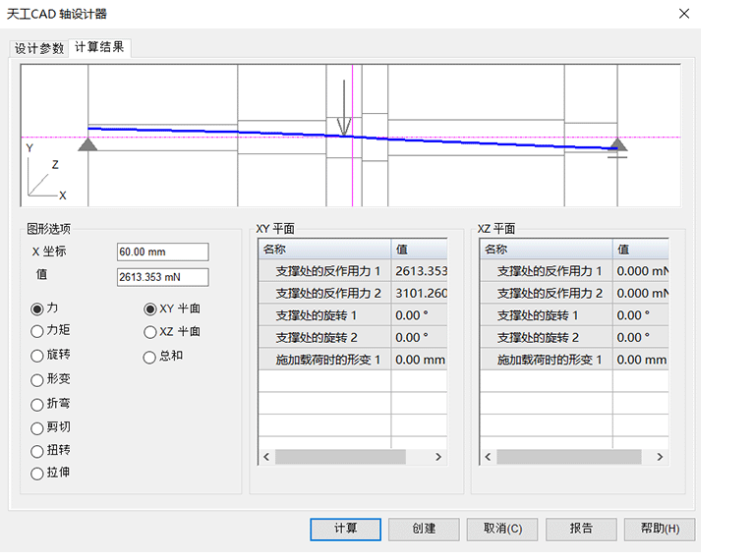Select the 剪切 graph option

coord(38,426)
